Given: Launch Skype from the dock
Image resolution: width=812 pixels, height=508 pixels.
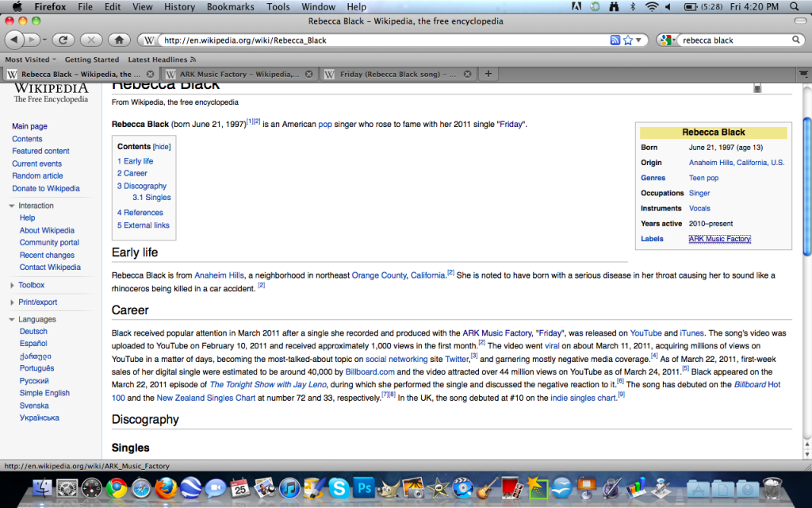Looking at the screenshot, I should (x=339, y=488).
